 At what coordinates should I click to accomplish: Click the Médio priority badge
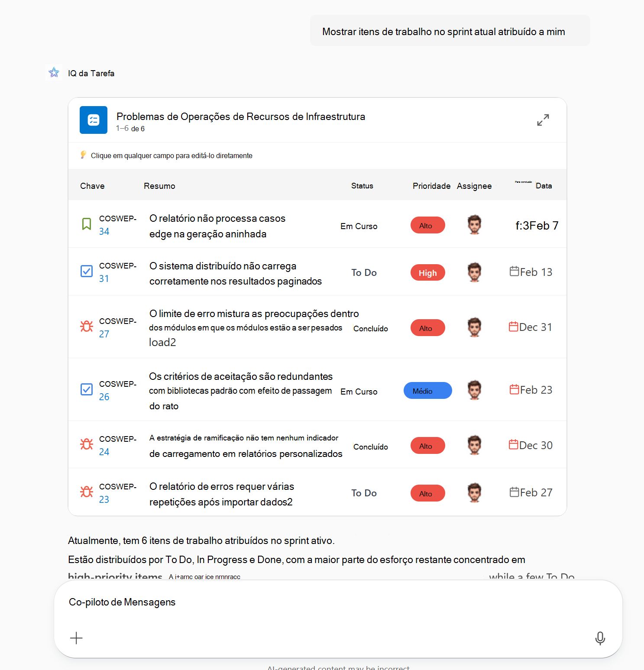tap(427, 390)
